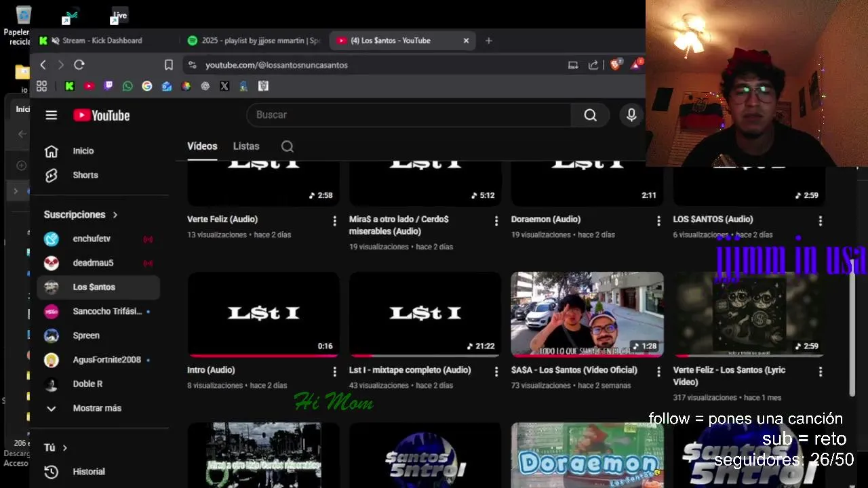Expand the Tú section

(56, 447)
